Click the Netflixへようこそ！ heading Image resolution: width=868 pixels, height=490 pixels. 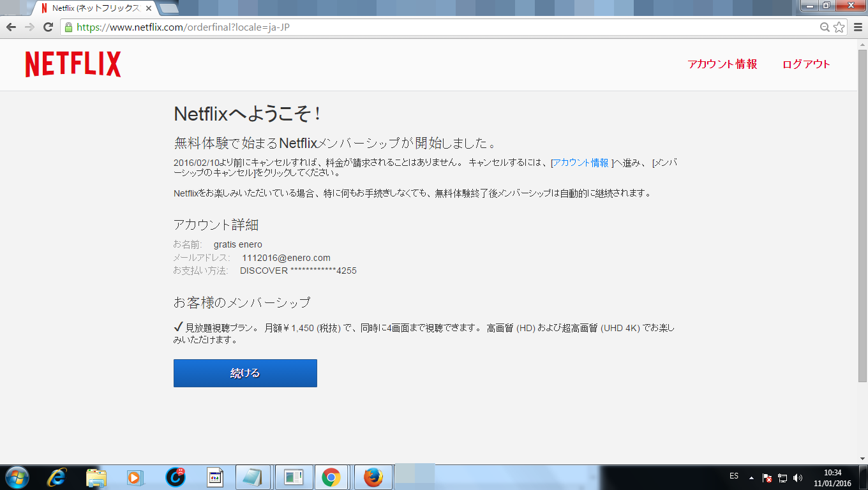point(247,114)
